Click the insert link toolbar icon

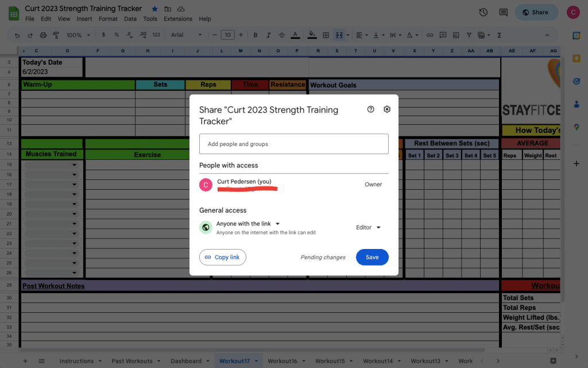(430, 35)
